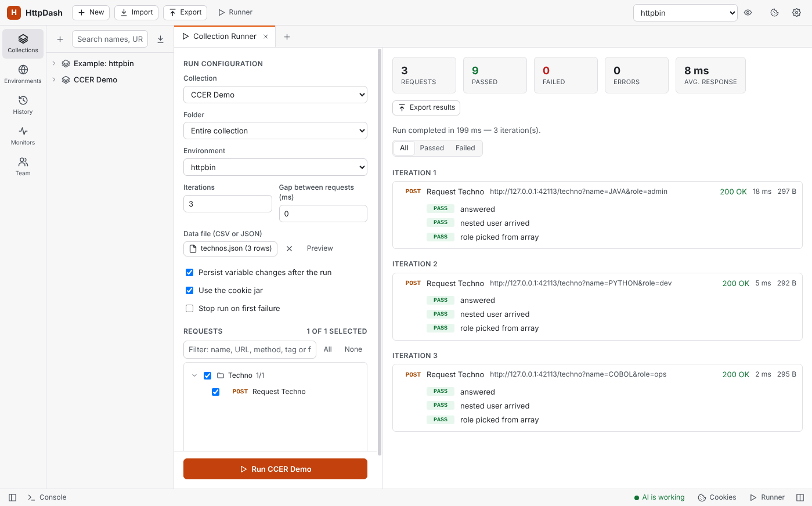Click the request filter input field
This screenshot has width=812, height=506.
tap(250, 349)
